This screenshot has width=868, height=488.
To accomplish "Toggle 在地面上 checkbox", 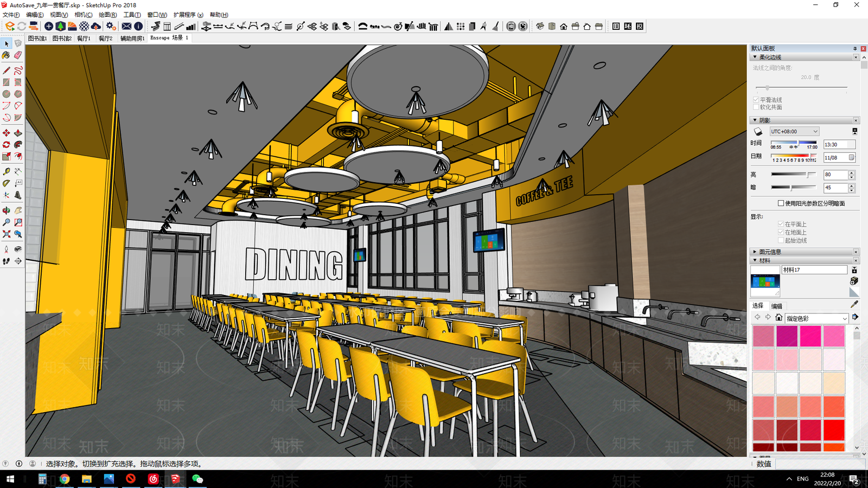I will pos(781,232).
